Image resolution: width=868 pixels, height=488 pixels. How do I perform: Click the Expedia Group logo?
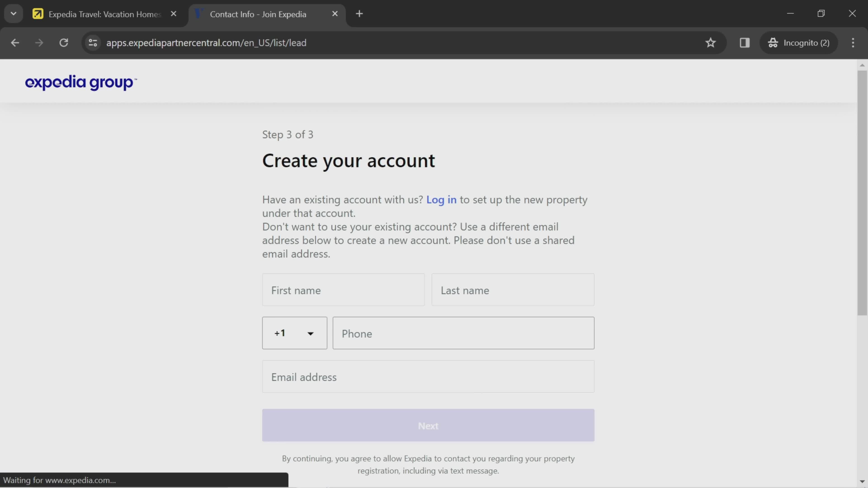coord(81,82)
